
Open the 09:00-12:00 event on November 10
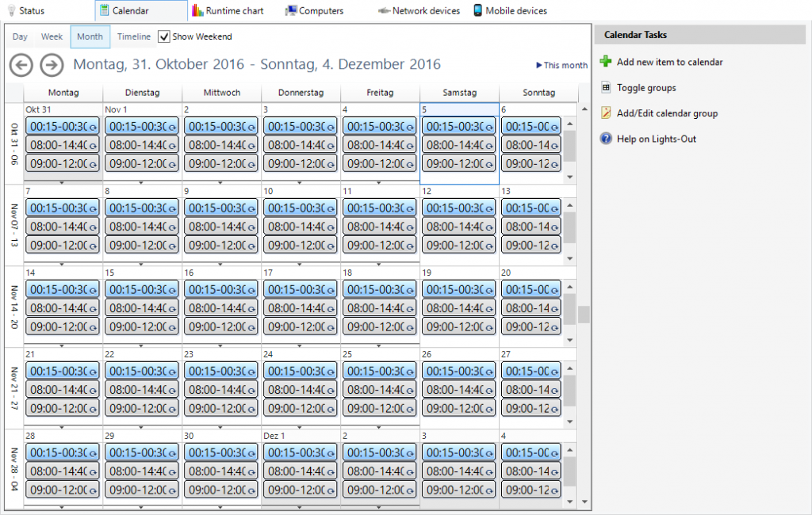click(300, 246)
